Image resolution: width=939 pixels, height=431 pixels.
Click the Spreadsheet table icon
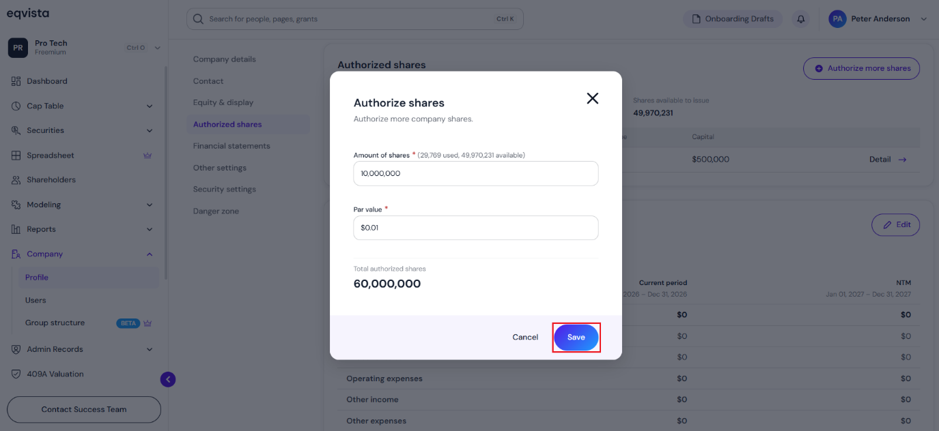point(16,156)
